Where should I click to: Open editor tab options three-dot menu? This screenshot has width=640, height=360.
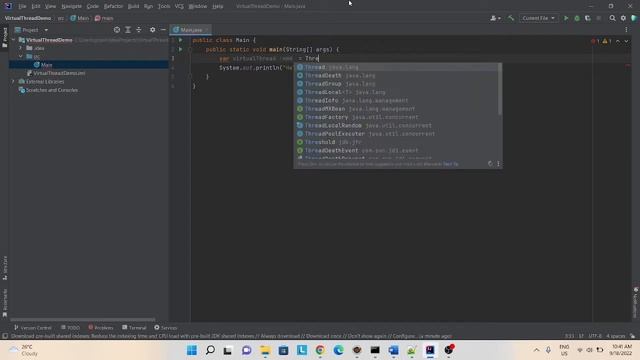(627, 29)
